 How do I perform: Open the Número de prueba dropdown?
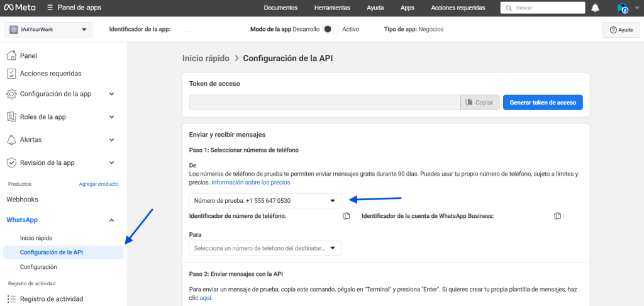click(x=265, y=201)
